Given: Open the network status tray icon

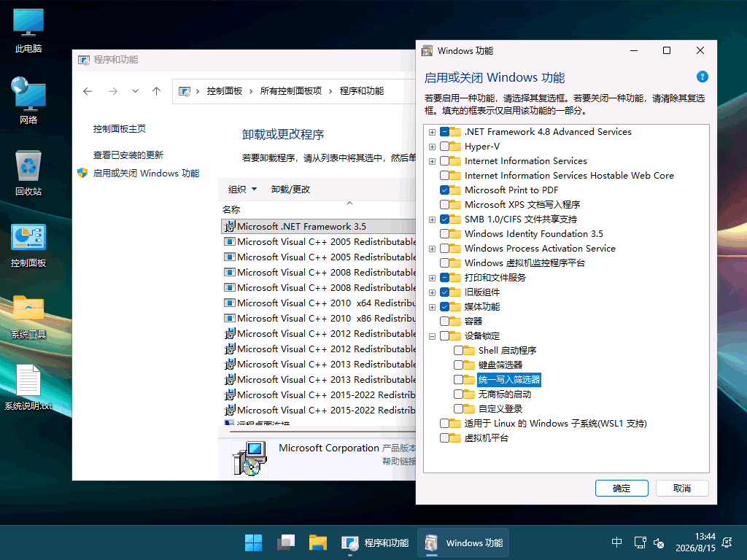Looking at the screenshot, I should 640,542.
